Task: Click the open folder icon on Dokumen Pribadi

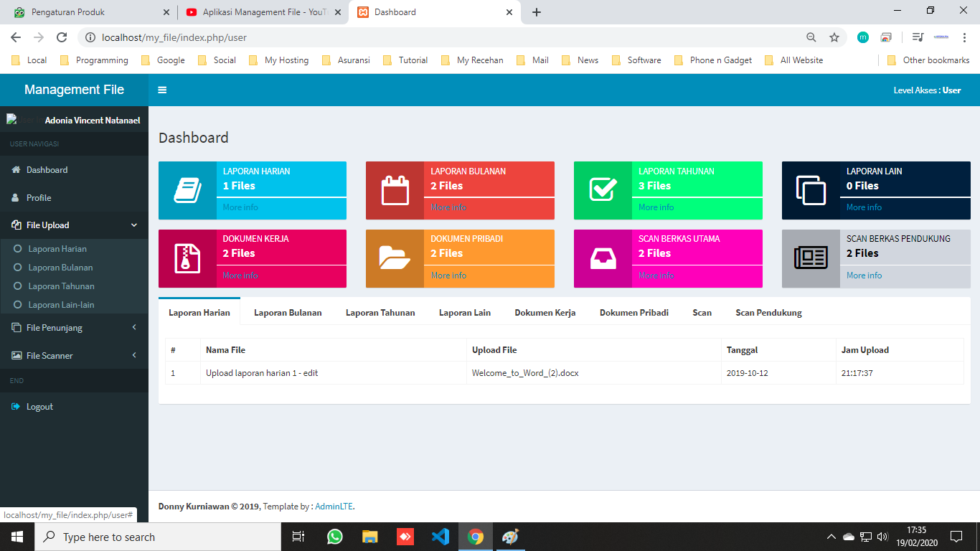Action: 395,258
